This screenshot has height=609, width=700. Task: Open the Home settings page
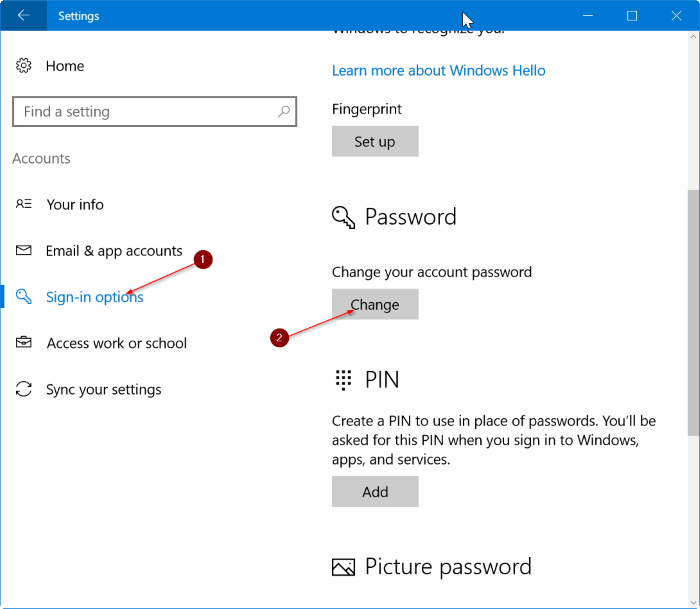point(65,66)
